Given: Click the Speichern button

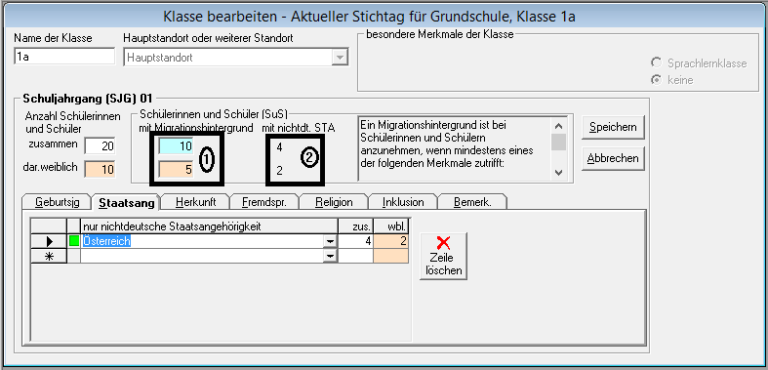Looking at the screenshot, I should point(613,127).
